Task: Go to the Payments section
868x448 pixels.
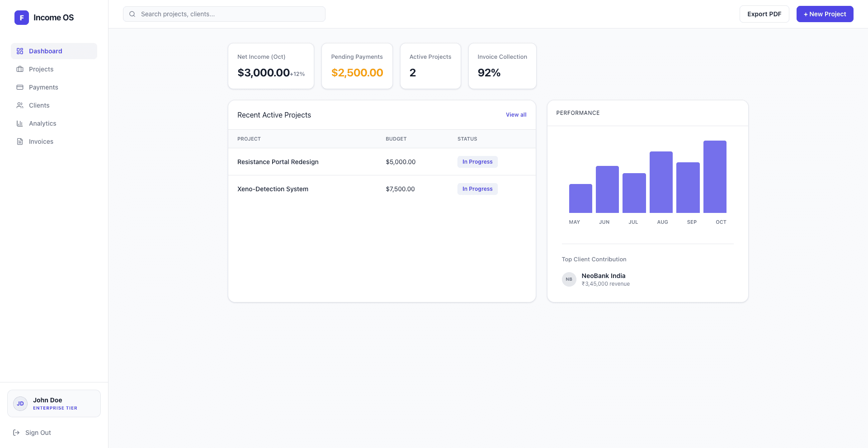Action: click(54, 87)
